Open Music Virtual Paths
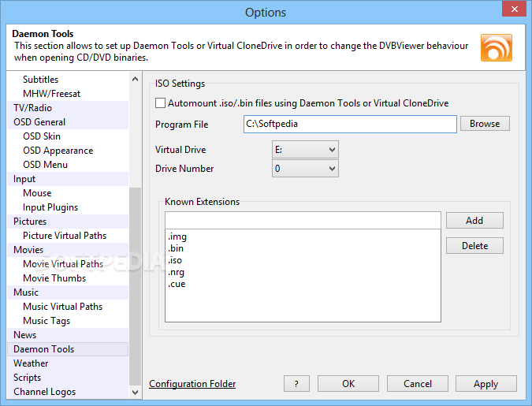The image size is (532, 406). click(x=62, y=307)
